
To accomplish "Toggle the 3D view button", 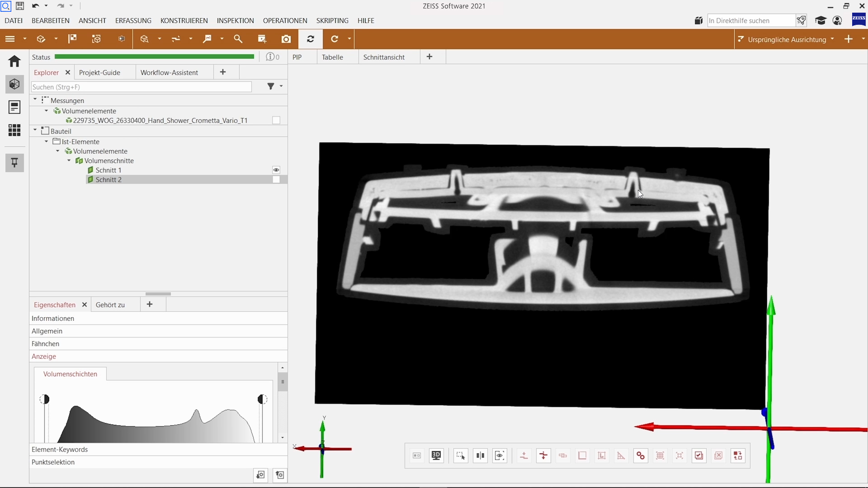I will [x=436, y=455].
